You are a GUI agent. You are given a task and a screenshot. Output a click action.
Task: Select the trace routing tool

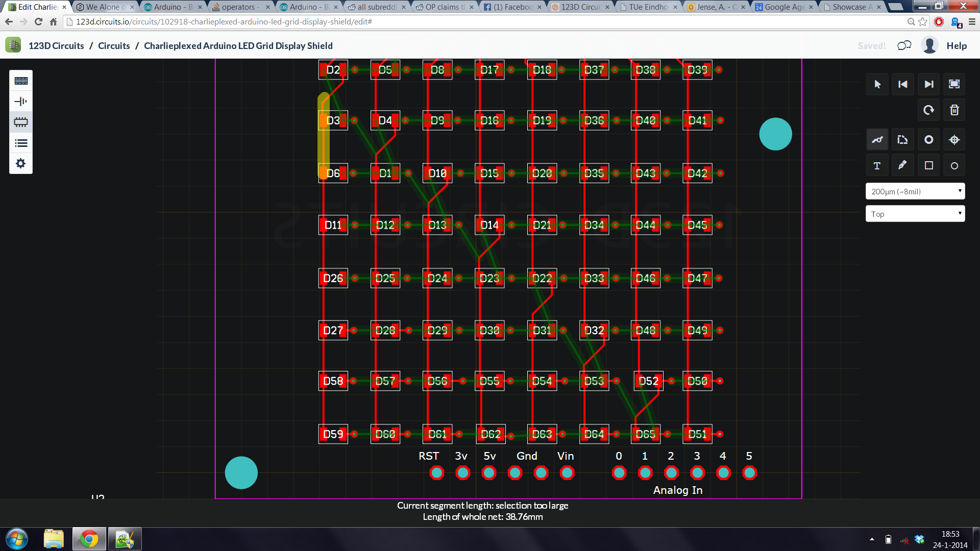click(877, 139)
